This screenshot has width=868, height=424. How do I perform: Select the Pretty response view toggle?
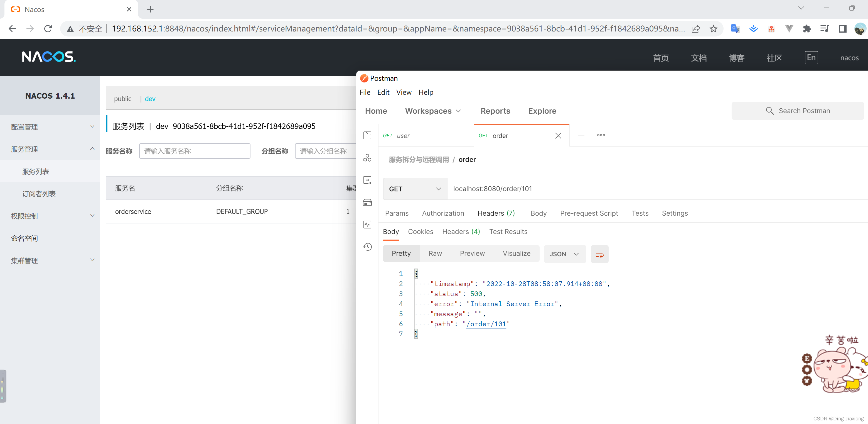pyautogui.click(x=401, y=253)
